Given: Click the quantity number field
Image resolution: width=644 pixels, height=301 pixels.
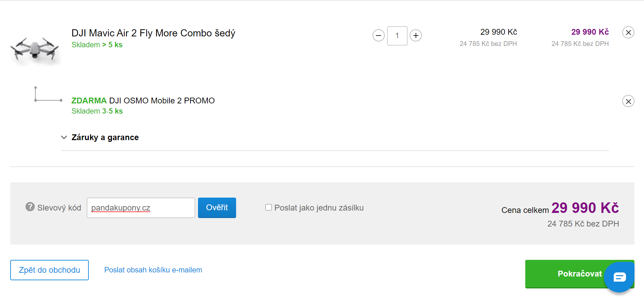Looking at the screenshot, I should tap(397, 36).
